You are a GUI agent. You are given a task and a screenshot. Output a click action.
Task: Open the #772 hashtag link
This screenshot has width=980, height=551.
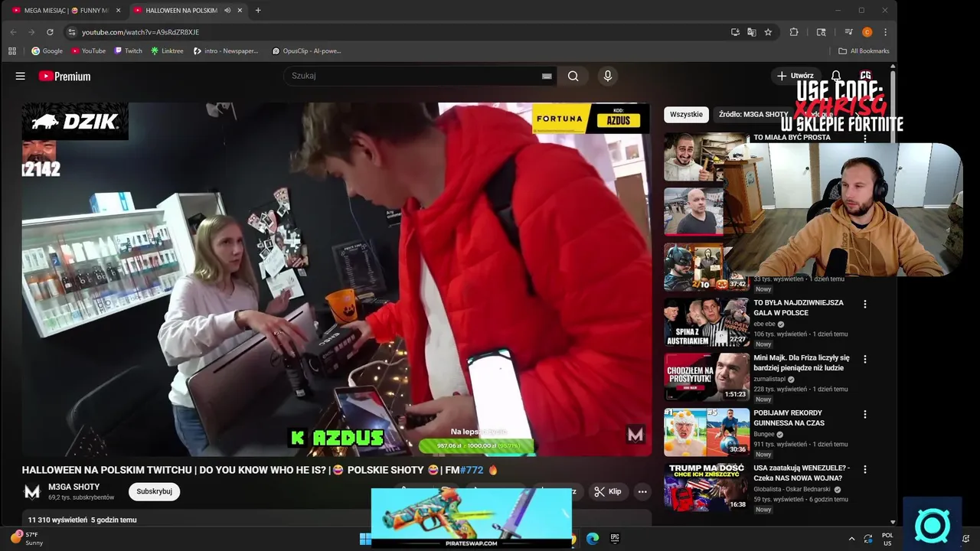472,470
